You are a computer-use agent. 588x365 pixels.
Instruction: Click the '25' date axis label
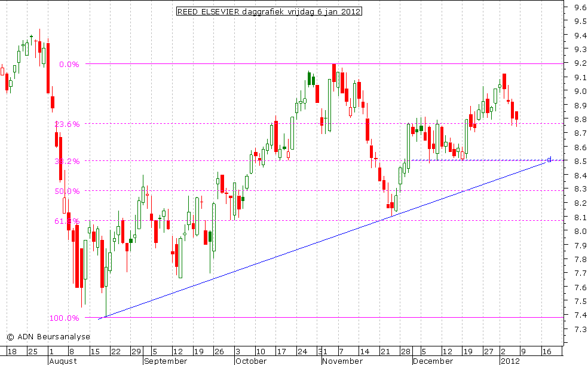tap(33, 352)
